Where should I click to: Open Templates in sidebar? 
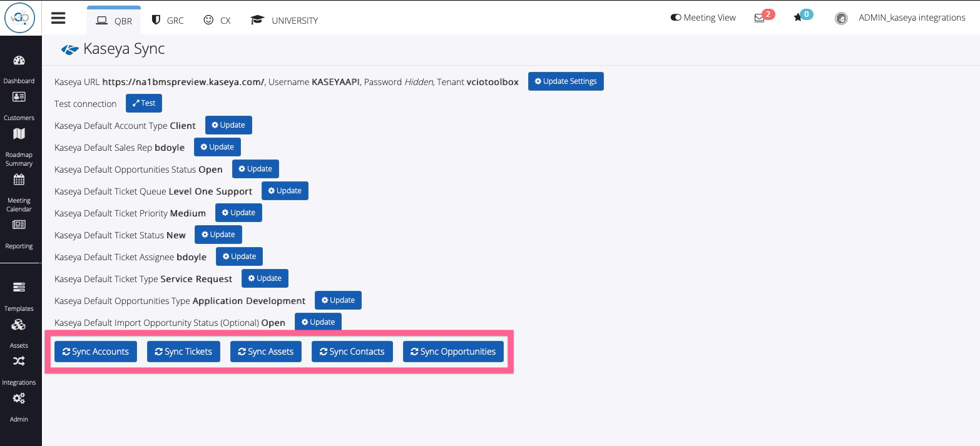click(x=19, y=297)
